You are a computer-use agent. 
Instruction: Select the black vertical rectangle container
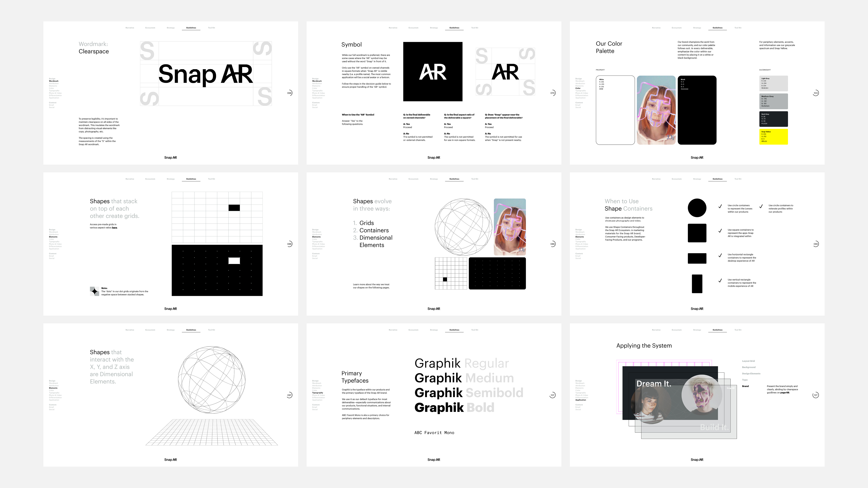click(697, 283)
